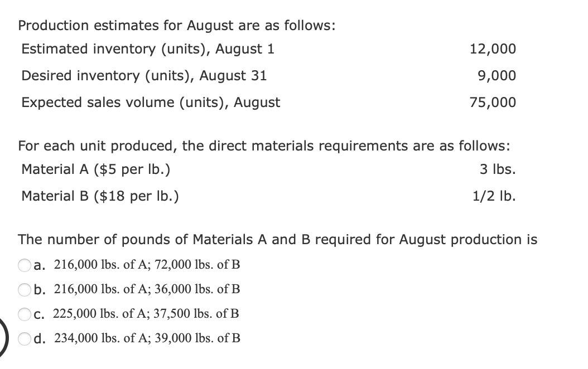The width and height of the screenshot is (588, 369).
Task: Click the '1/2 lb.' requirement value
Action: pos(495,196)
